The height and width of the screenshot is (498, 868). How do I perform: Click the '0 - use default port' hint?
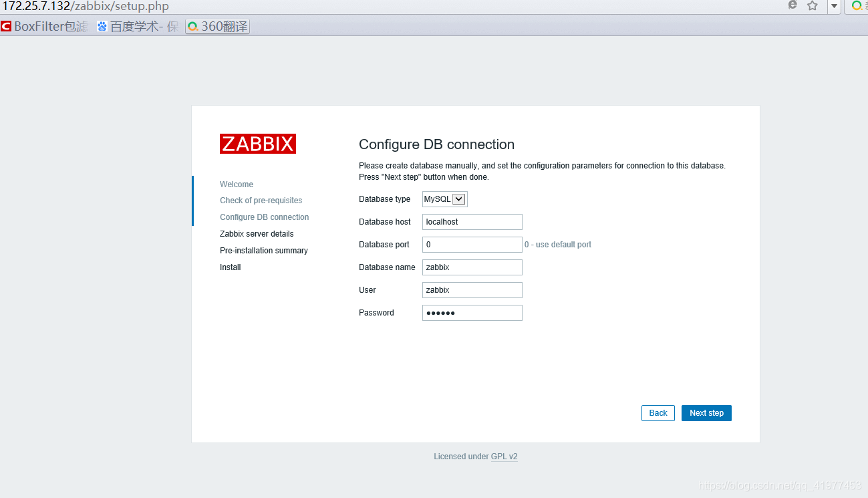point(558,245)
